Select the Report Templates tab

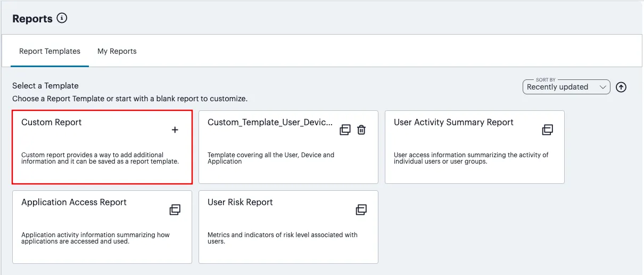click(x=49, y=51)
